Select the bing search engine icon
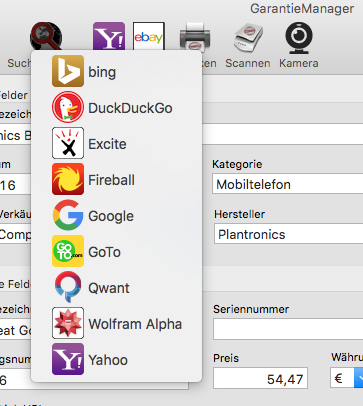The width and height of the screenshot is (363, 406). [x=68, y=71]
